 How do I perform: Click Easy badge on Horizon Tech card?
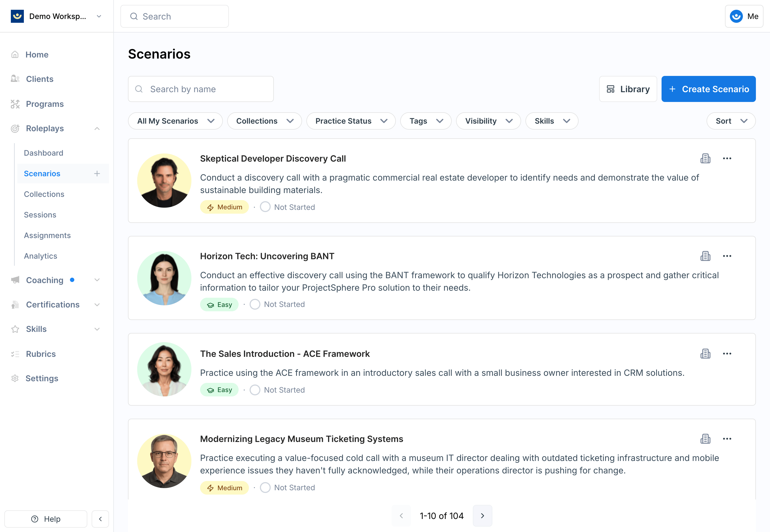point(219,304)
